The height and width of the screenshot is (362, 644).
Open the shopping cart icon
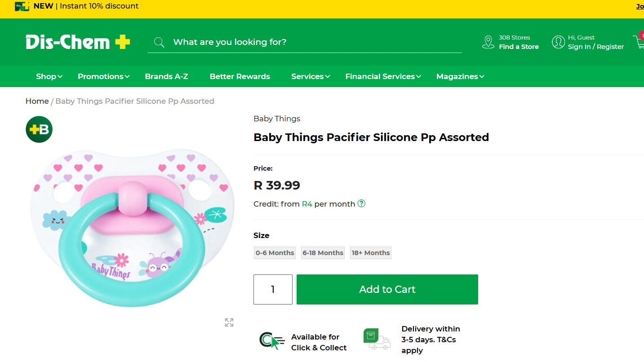click(x=639, y=42)
